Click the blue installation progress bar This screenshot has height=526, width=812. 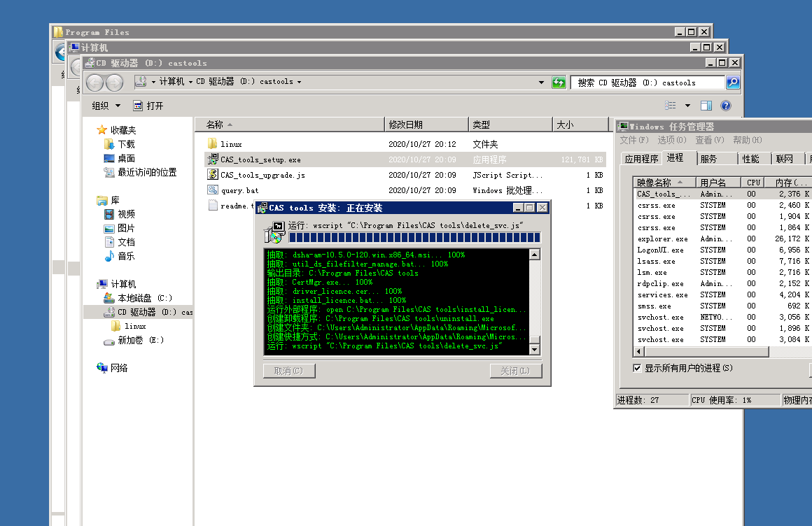coord(414,237)
